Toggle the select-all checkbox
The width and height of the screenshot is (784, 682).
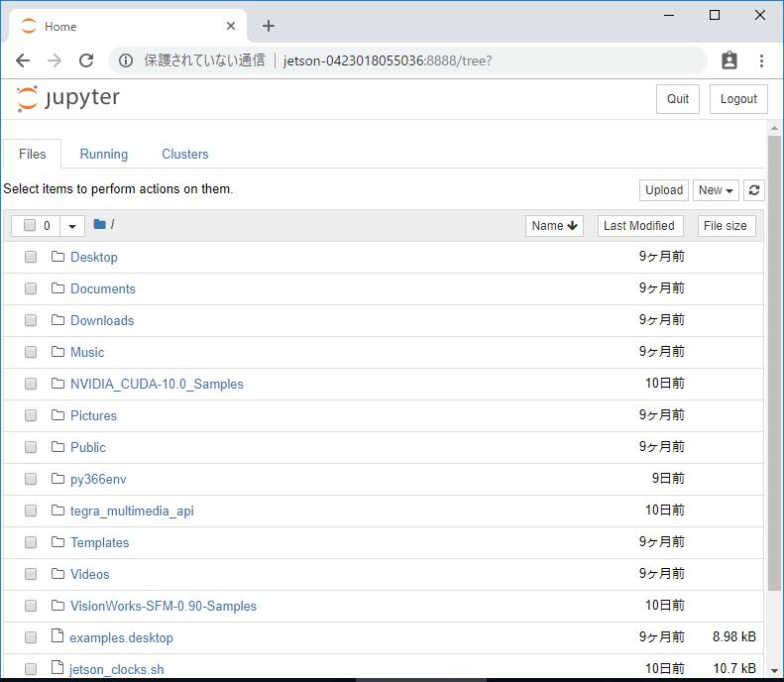(30, 225)
